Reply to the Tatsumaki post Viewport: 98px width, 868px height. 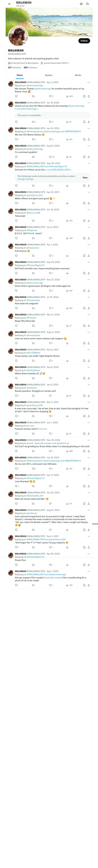tap(16, 221)
